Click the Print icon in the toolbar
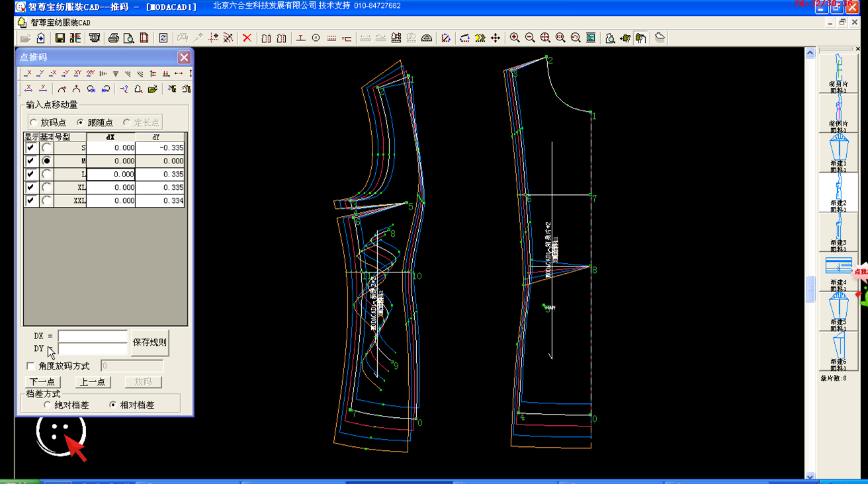 [113, 38]
